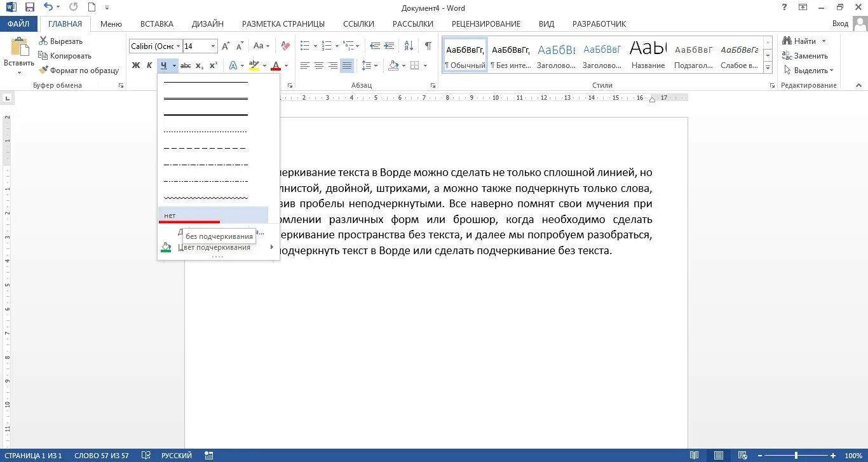Center the paragraph text
The height and width of the screenshot is (462, 868).
tap(319, 65)
